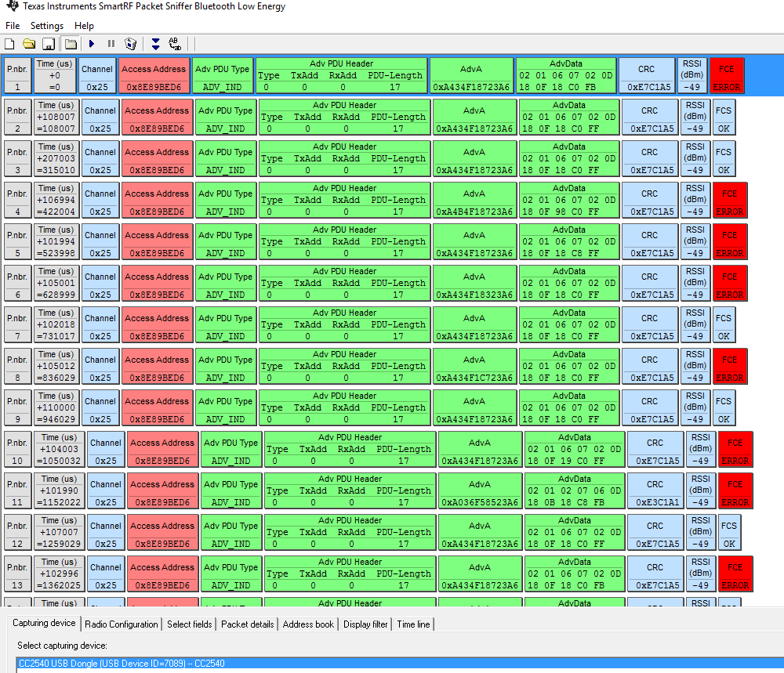Click packet 8 FCE ERROR cell
The width and height of the screenshot is (784, 673).
729,366
